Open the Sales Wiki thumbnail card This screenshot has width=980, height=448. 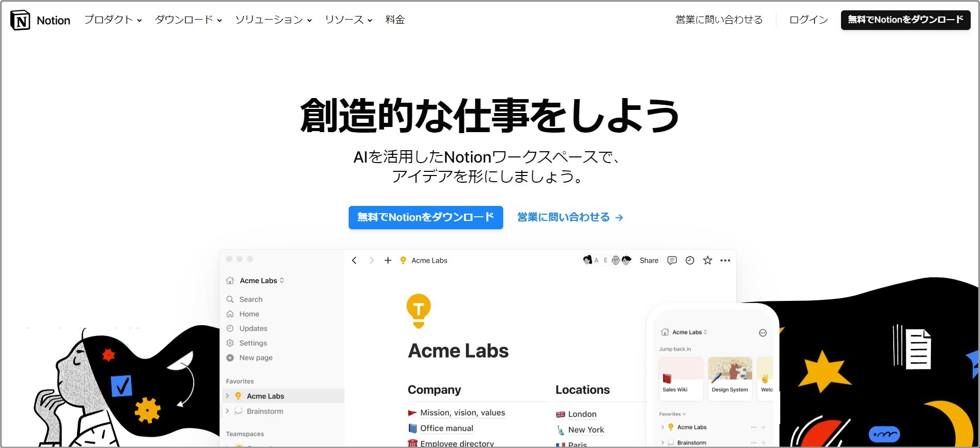pos(680,378)
